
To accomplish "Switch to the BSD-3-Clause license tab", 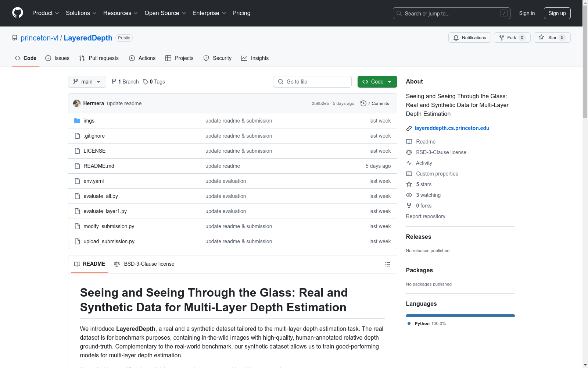I will (x=144, y=264).
